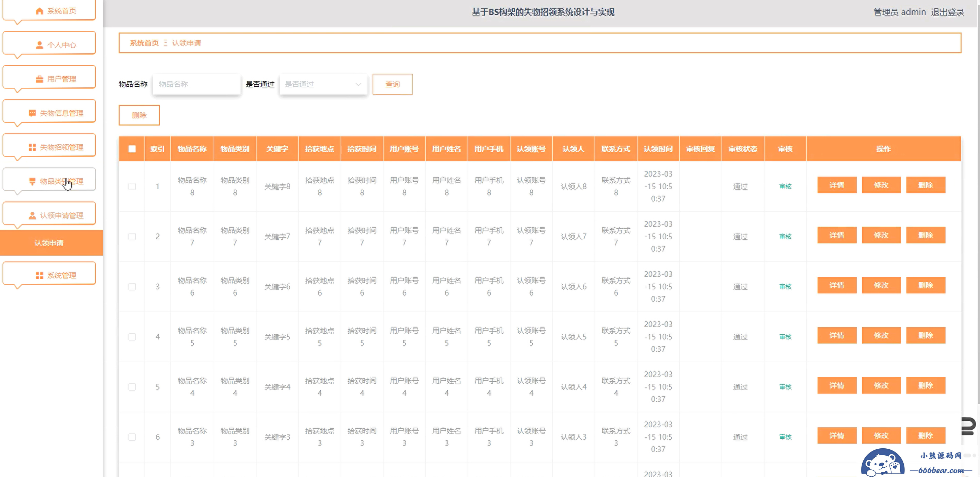This screenshot has width=980, height=477.
Task: Click 系统首页 breadcrumb link
Action: [144, 43]
